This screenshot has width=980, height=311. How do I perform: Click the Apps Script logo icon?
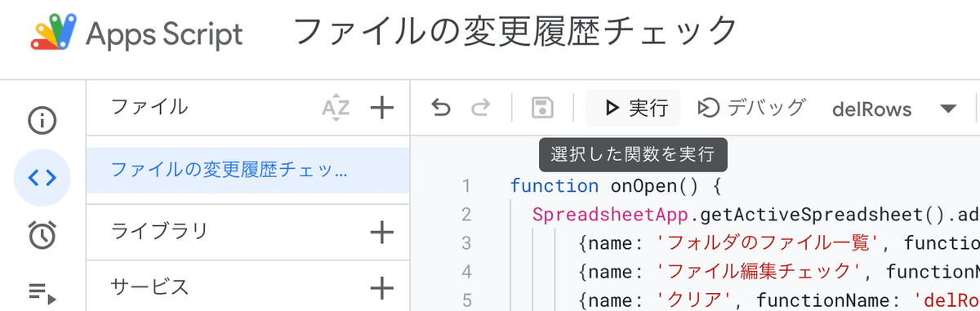pyautogui.click(x=53, y=34)
